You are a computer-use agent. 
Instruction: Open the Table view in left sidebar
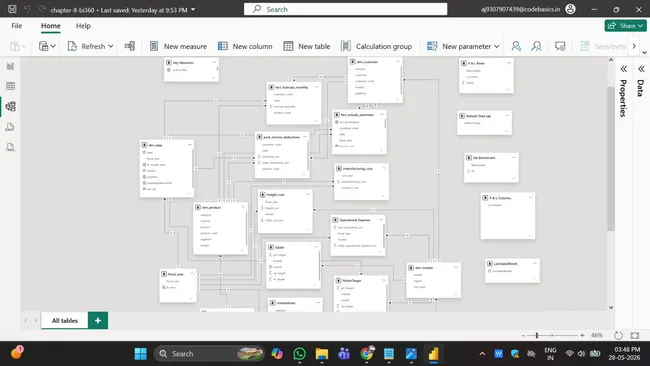(10, 86)
